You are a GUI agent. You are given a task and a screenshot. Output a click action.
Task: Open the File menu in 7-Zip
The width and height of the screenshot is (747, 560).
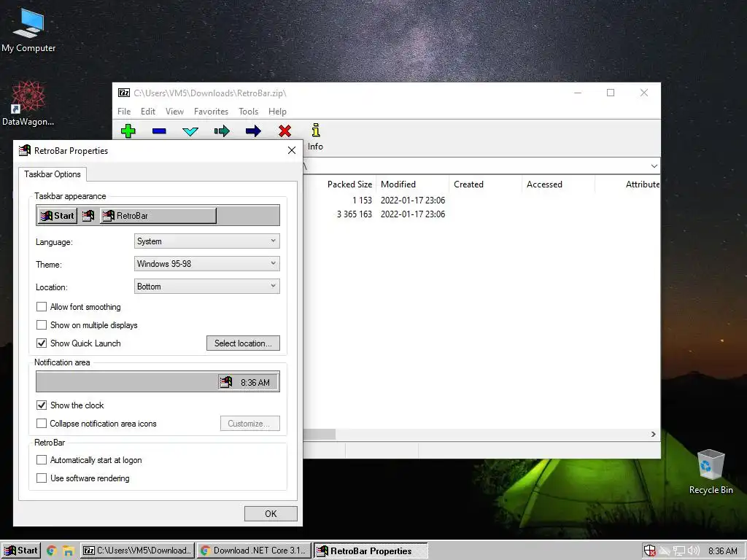click(124, 112)
